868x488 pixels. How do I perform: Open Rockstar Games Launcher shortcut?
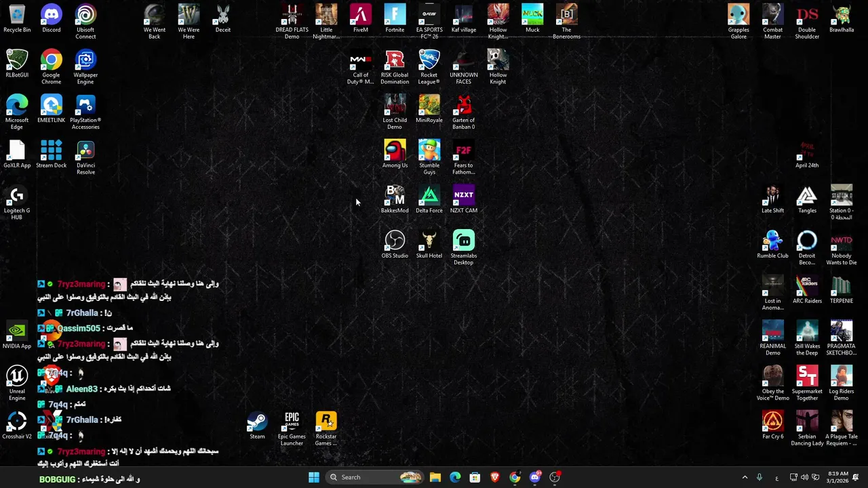tap(326, 428)
